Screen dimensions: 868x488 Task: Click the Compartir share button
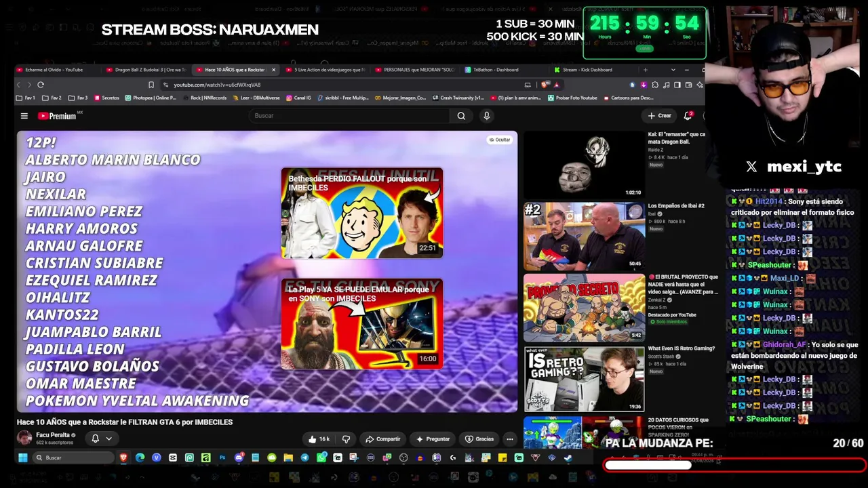click(x=383, y=439)
